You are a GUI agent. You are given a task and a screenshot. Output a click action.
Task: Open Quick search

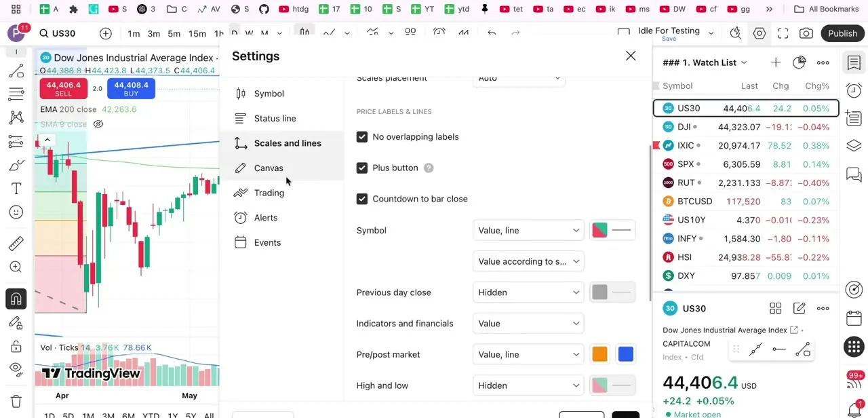pos(736,33)
